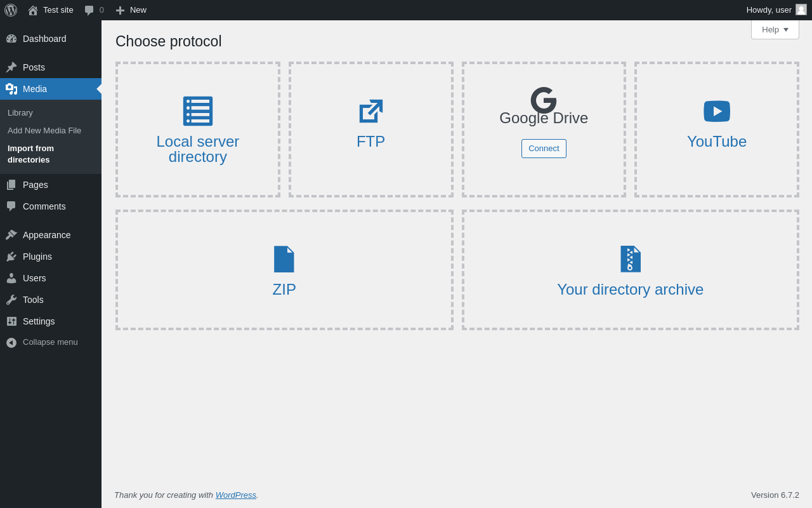Expand the Help dropdown tab
Screen dimensions: 812x508
775,30
